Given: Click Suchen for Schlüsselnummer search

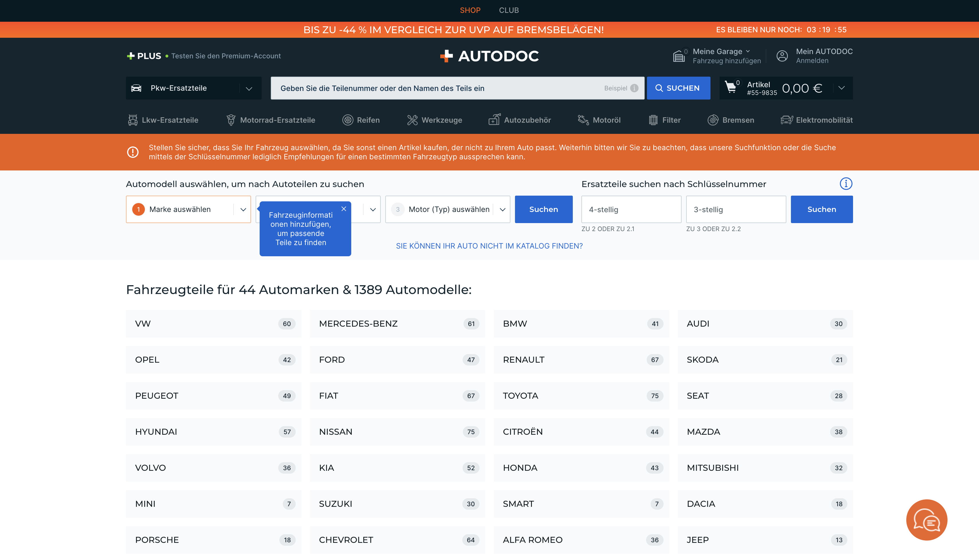Looking at the screenshot, I should coord(822,209).
